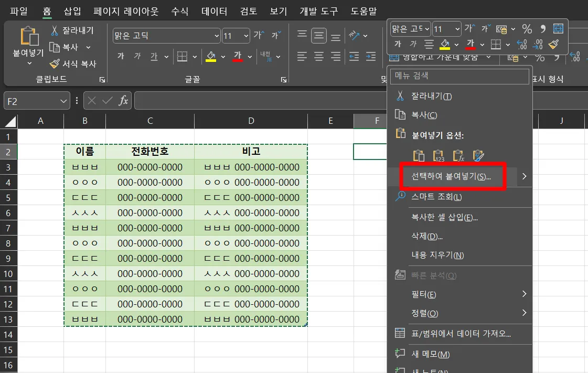Open the Page Layout (페이지 레이아웃) tab
Image resolution: width=588 pixels, height=373 pixels.
tap(126, 11)
